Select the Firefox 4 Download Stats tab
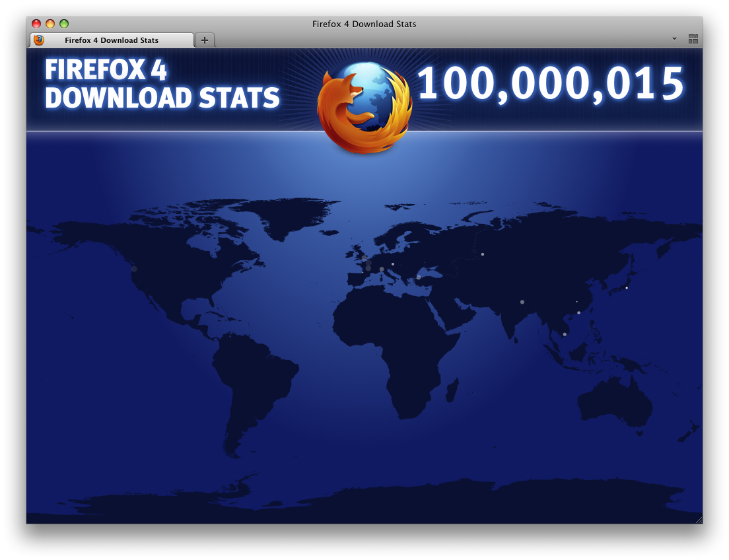Image resolution: width=729 pixels, height=560 pixels. (x=112, y=40)
